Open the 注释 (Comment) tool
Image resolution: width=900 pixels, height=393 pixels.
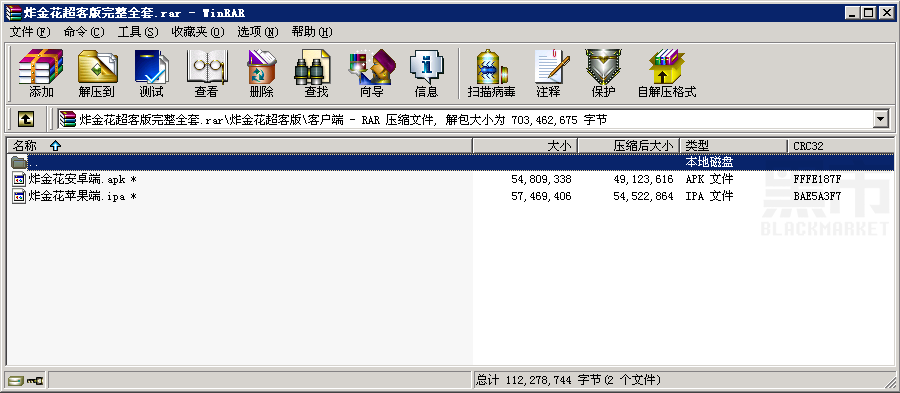click(548, 73)
